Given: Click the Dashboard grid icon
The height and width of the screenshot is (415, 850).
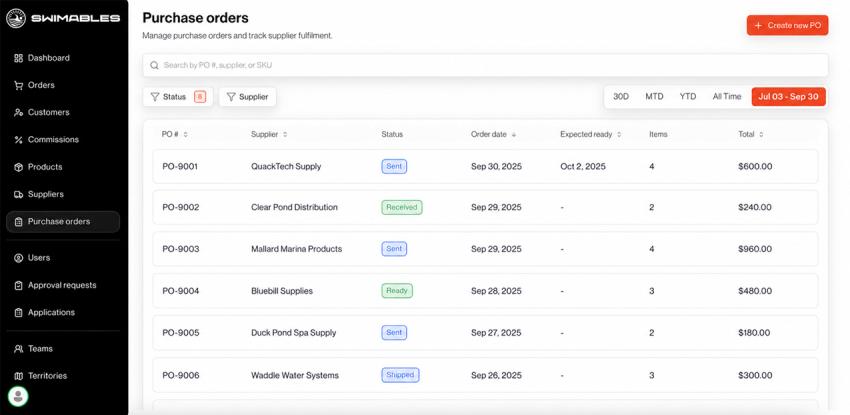Looking at the screenshot, I should 18,58.
